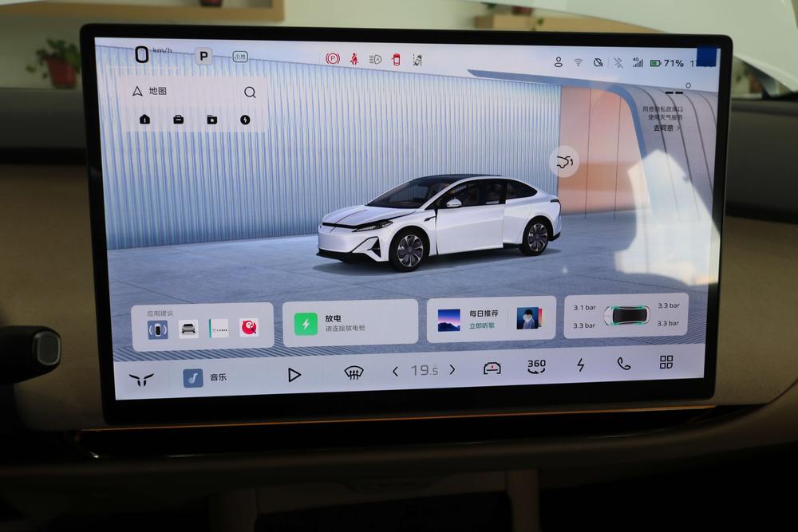Screen dimensions: 798x532
Task: Open the charging lightning dock icon
Action: coord(581,365)
